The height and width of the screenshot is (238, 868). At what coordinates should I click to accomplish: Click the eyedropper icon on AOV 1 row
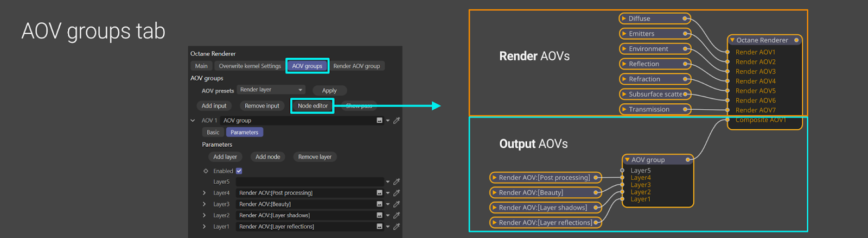(x=397, y=121)
